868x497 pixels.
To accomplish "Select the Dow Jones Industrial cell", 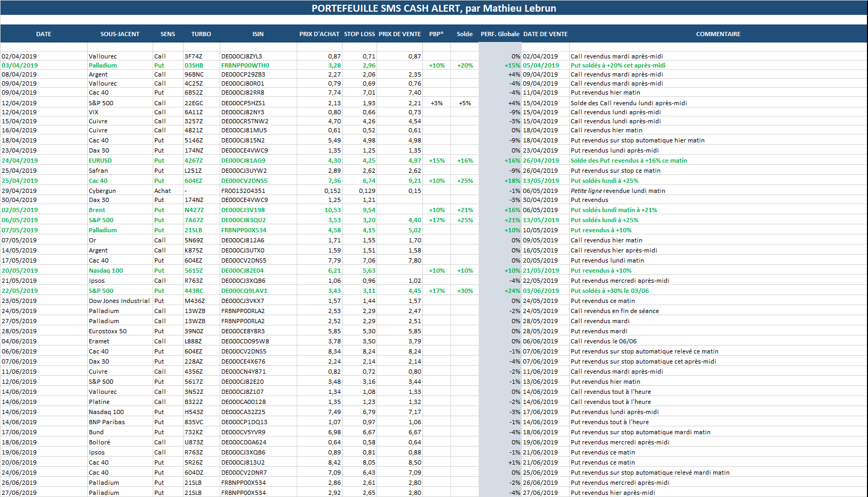I will click(119, 301).
